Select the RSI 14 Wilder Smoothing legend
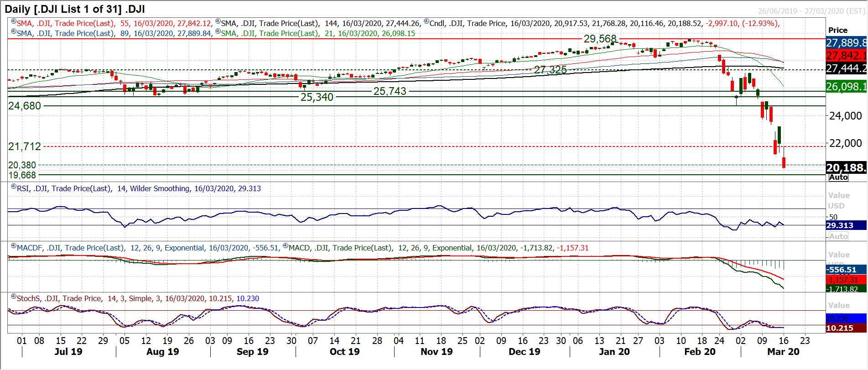The height and width of the screenshot is (370, 868). [x=139, y=188]
